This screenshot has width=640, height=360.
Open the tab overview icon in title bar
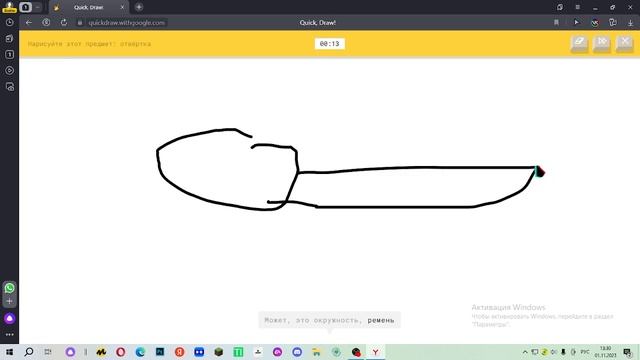[x=560, y=7]
